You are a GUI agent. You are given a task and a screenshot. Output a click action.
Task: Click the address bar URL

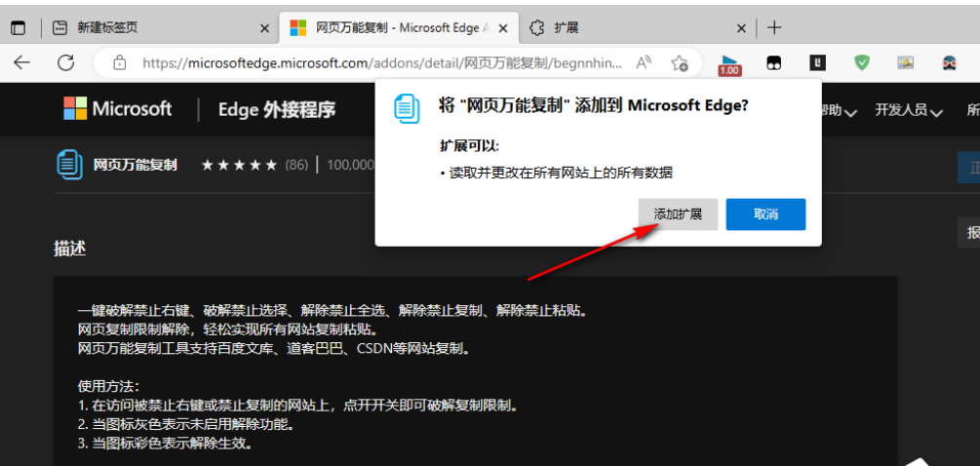click(x=382, y=62)
